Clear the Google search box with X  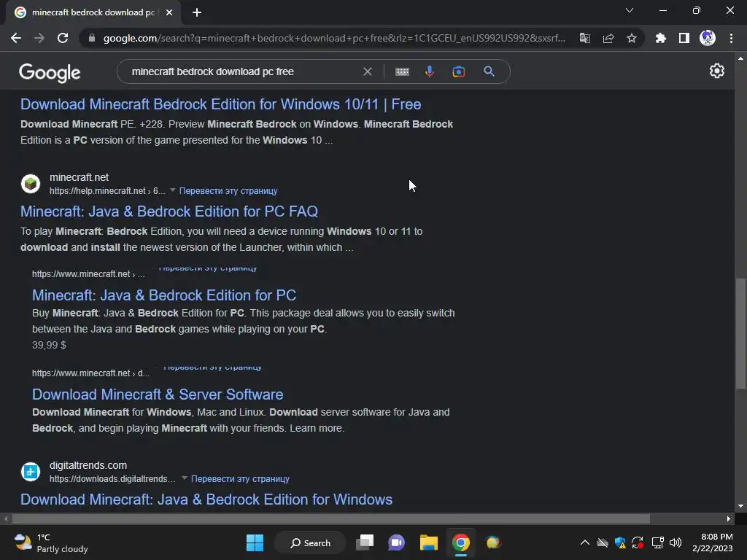368,71
